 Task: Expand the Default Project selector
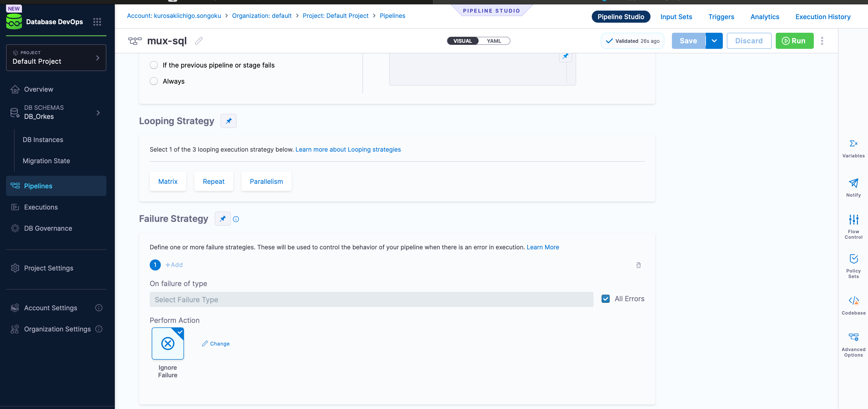[x=97, y=58]
